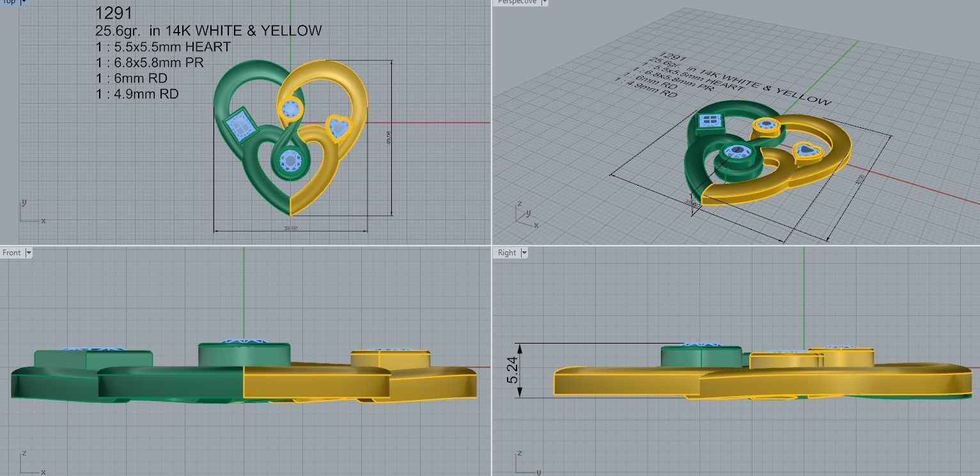980x476 pixels.
Task: Click the XY axis icon in Top viewport
Action: (x=32, y=211)
